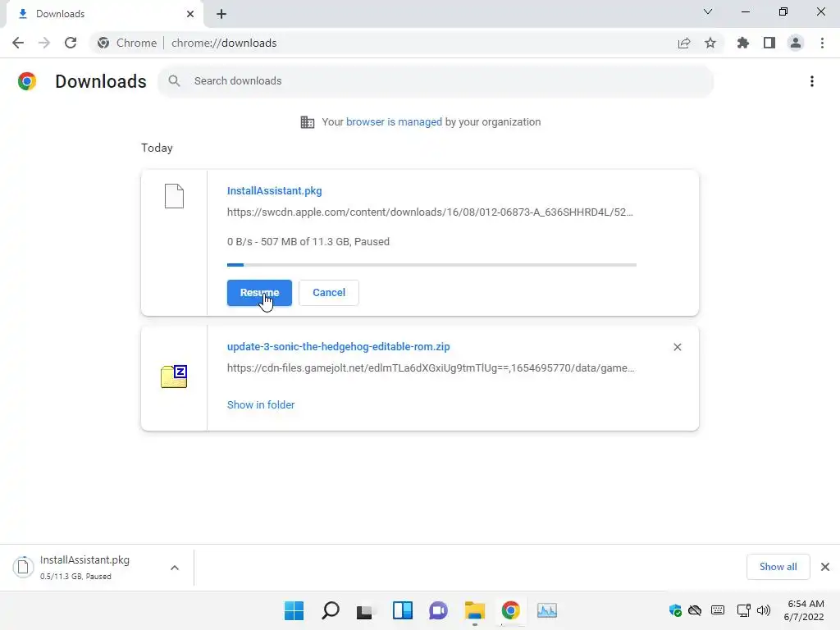Click the share page icon

point(684,43)
